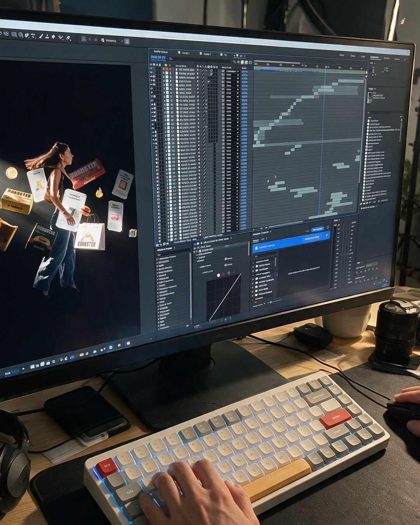Image resolution: width=420 pixels, height=525 pixels.
Task: Toggle lower checkbox in effect controls panel
Action: (225, 265)
